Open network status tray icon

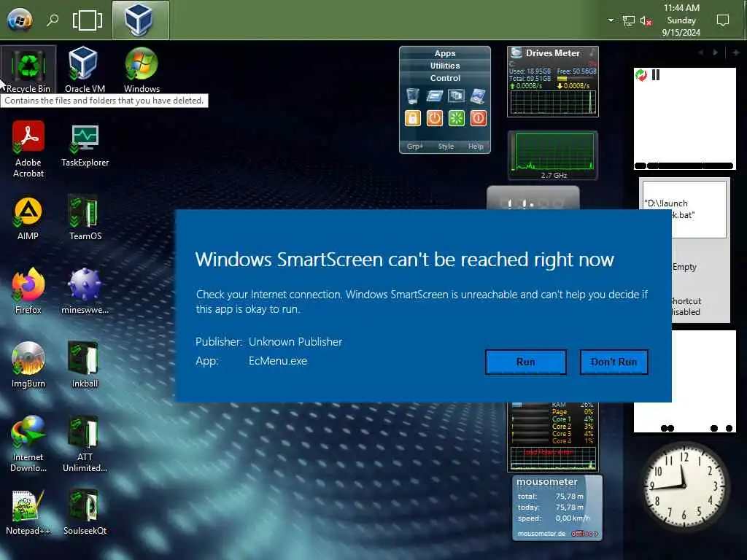coord(628,20)
